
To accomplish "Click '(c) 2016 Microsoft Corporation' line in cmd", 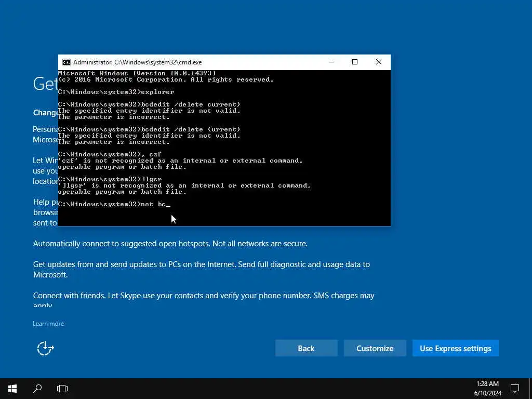I will [x=166, y=79].
